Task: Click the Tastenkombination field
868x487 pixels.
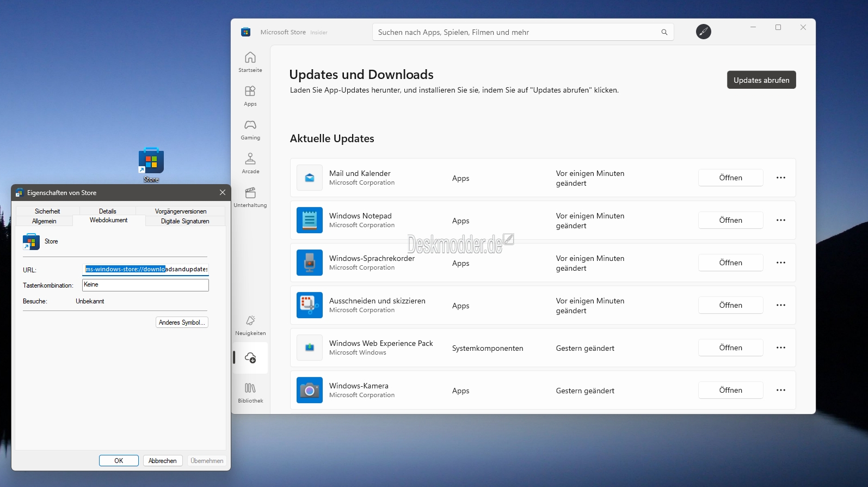Action: (145, 285)
